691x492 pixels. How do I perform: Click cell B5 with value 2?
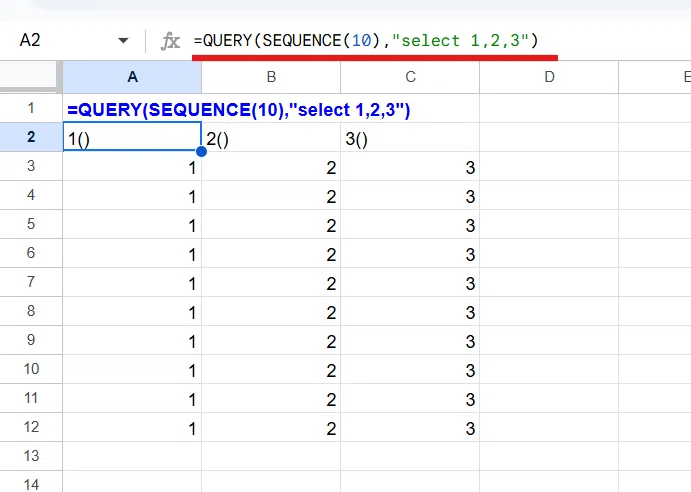271,224
